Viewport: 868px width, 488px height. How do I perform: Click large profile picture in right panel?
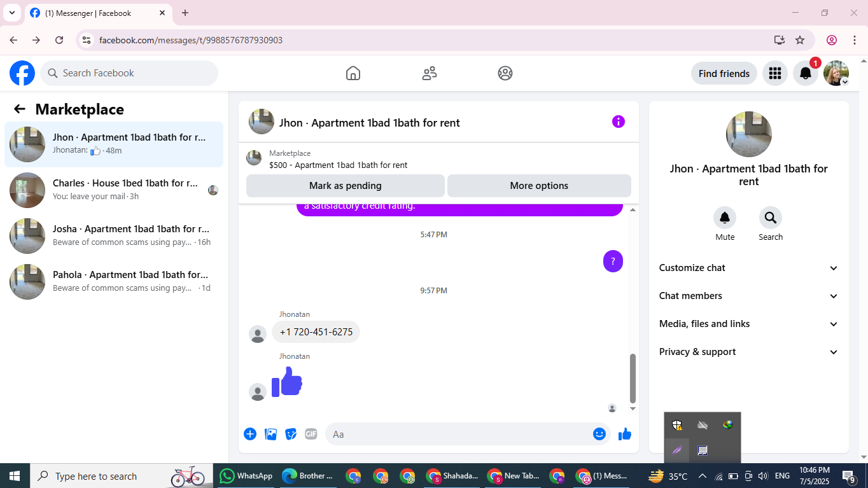[x=749, y=134]
